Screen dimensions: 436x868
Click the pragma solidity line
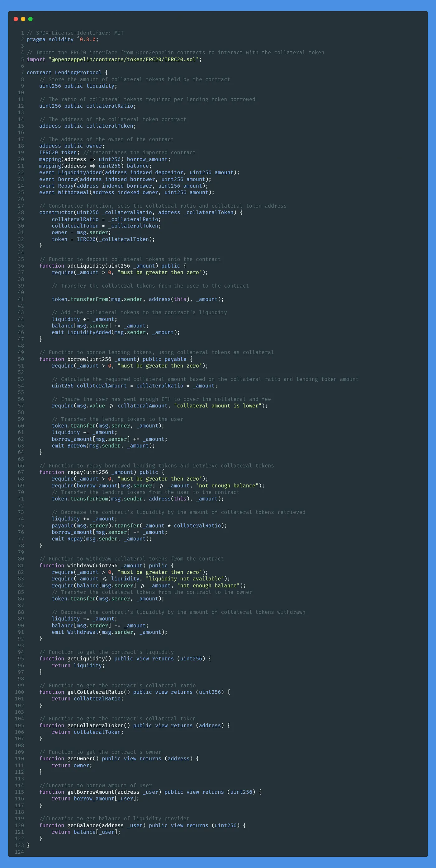pyautogui.click(x=62, y=40)
